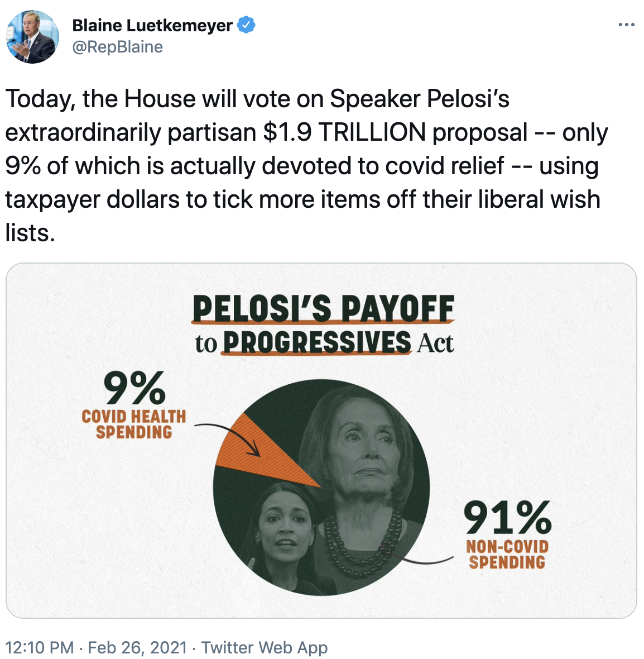Click the "PELOSI'S PAYOFF" headline

323,308
